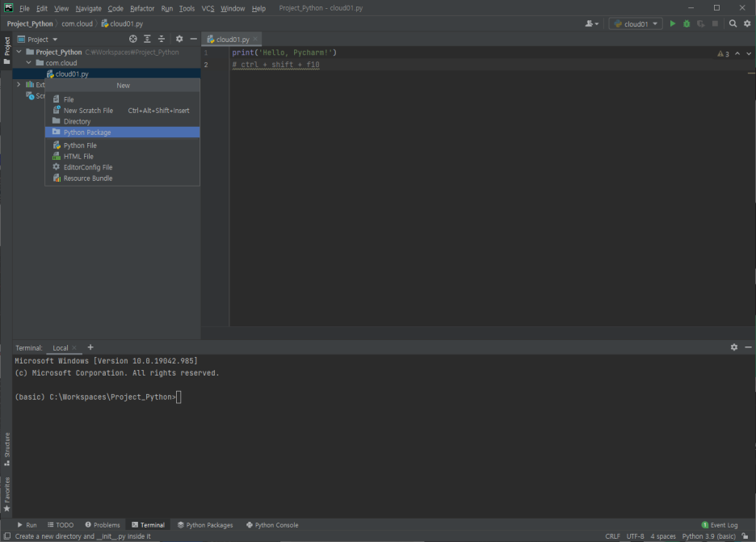Collapse the com.cloud folder

click(x=29, y=63)
